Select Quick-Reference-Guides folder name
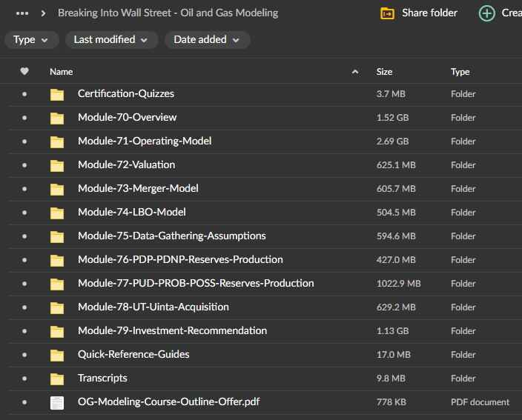The width and height of the screenshot is (522, 420). pos(133,355)
